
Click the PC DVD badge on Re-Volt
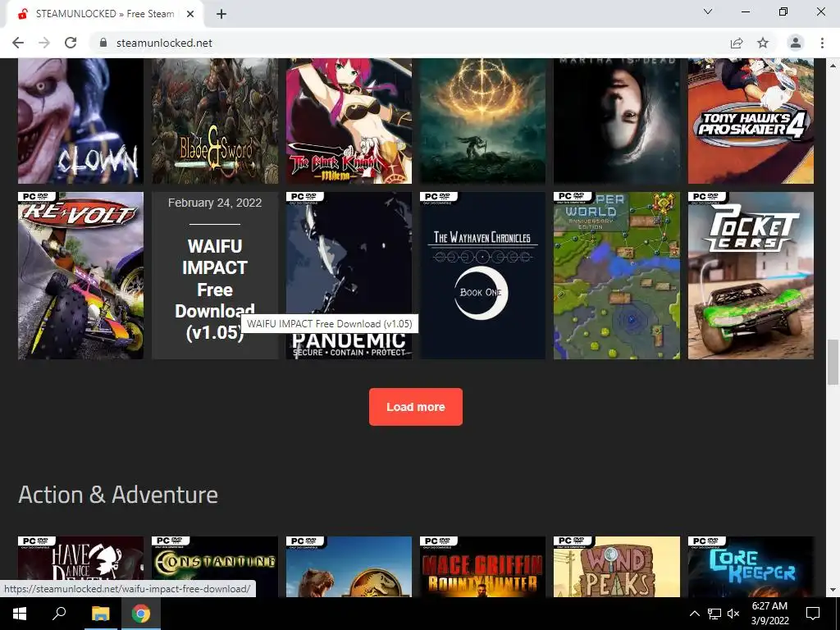36,198
